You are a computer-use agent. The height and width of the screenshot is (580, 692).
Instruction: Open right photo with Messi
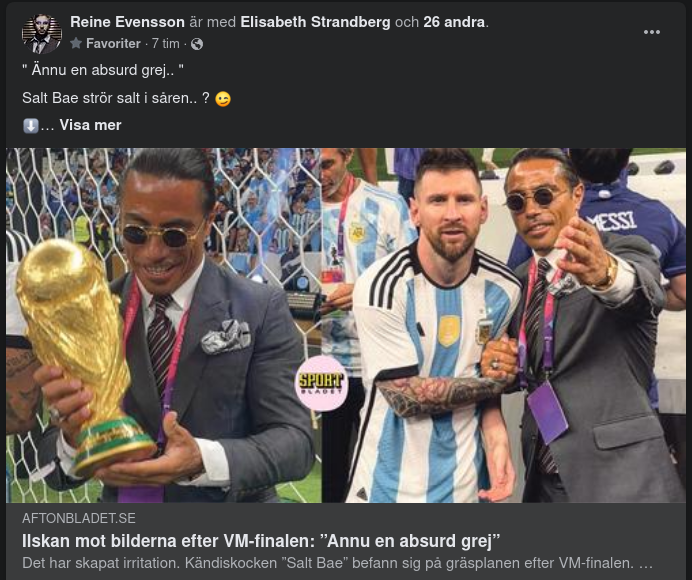coord(504,325)
